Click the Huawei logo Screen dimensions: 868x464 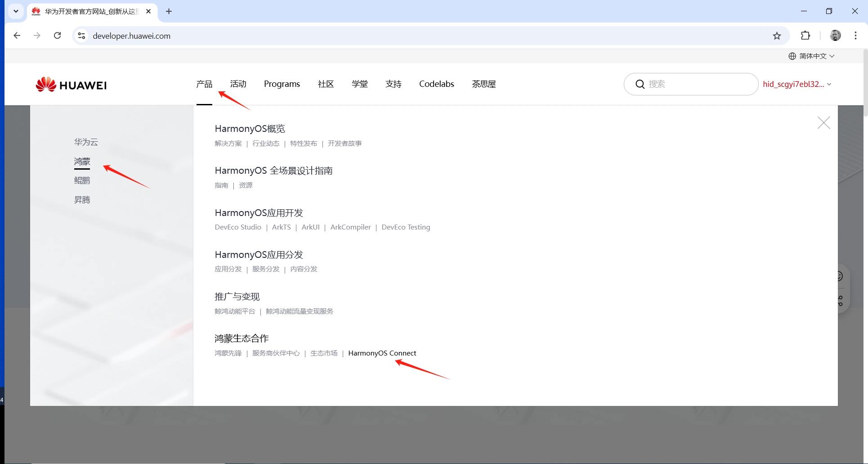tap(71, 85)
